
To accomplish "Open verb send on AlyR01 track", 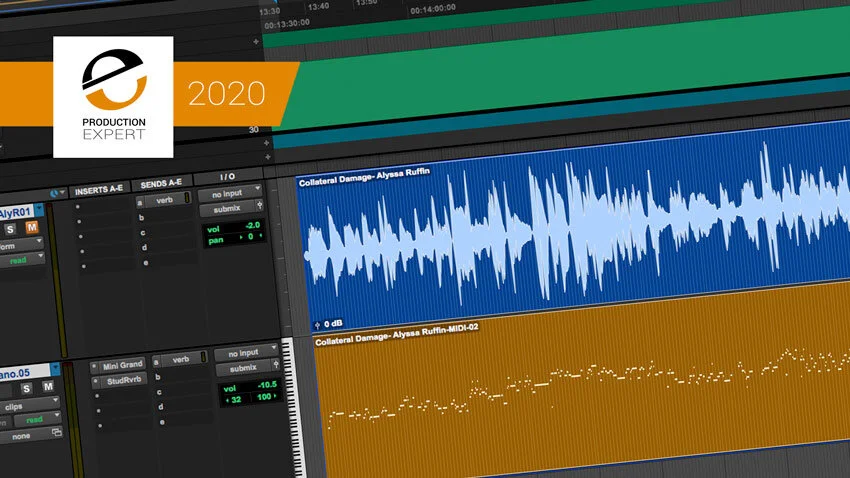I will coord(164,200).
